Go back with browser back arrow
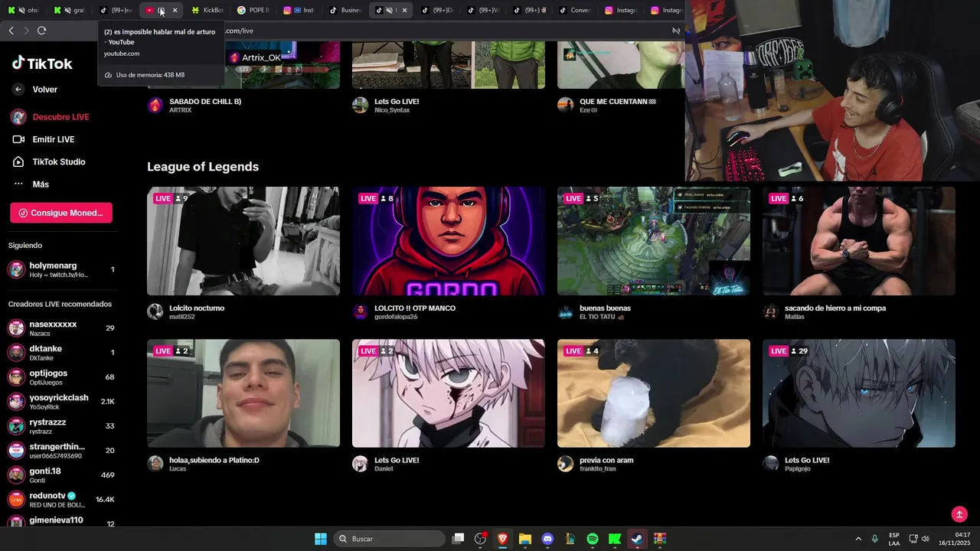The width and height of the screenshot is (980, 551). point(11,31)
